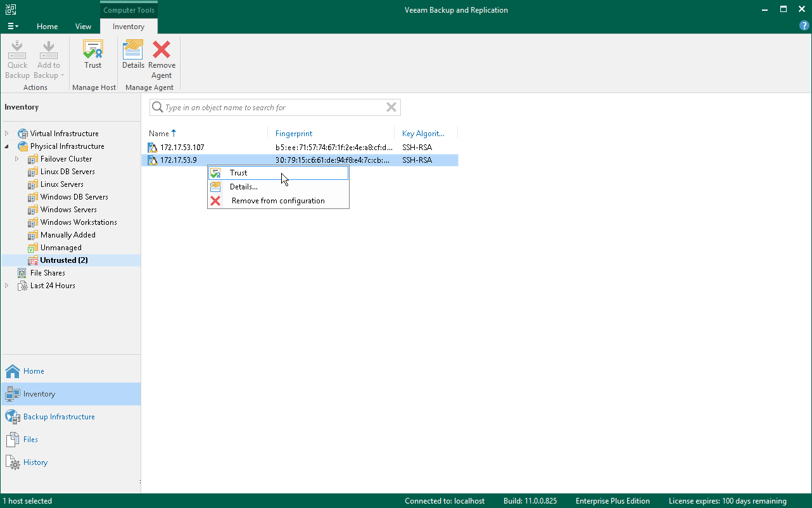Select Linux Servers in the tree
Viewport: 812px width, 508px height.
[x=62, y=184]
